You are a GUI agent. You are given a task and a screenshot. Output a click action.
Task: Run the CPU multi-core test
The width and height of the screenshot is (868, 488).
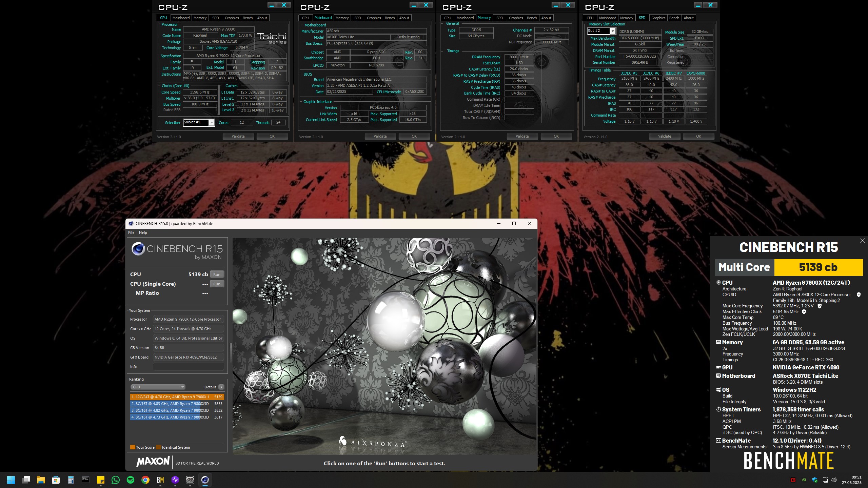217,274
